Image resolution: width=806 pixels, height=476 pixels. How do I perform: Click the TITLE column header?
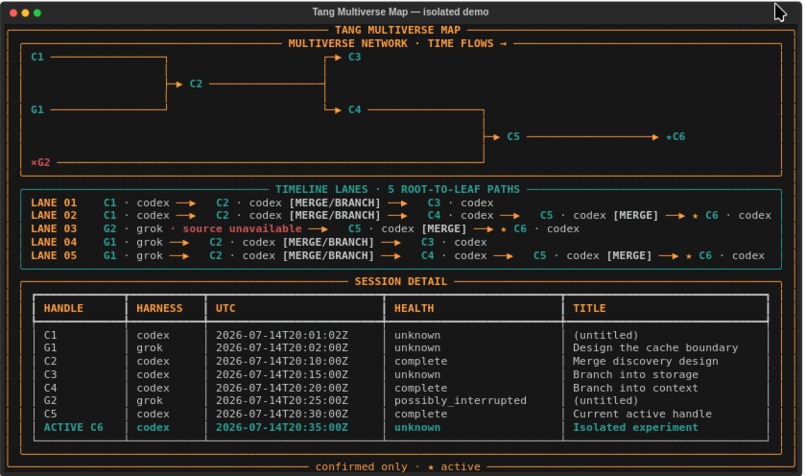click(589, 308)
